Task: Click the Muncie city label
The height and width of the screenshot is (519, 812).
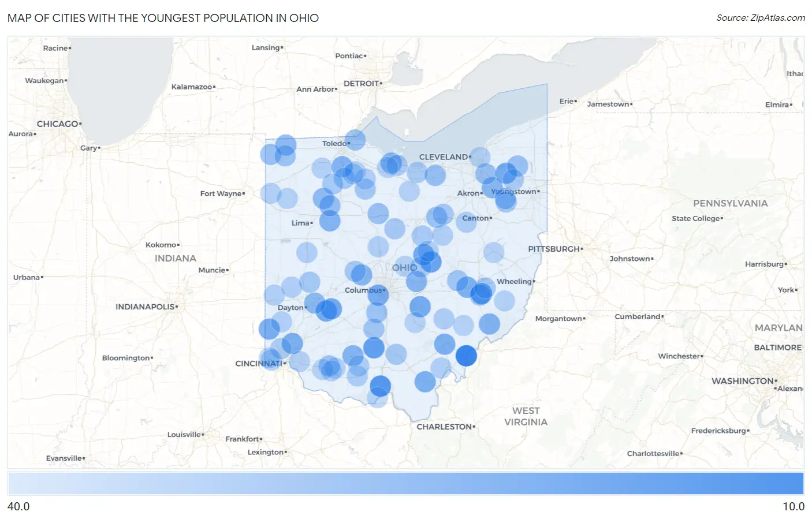Action: 211,270
